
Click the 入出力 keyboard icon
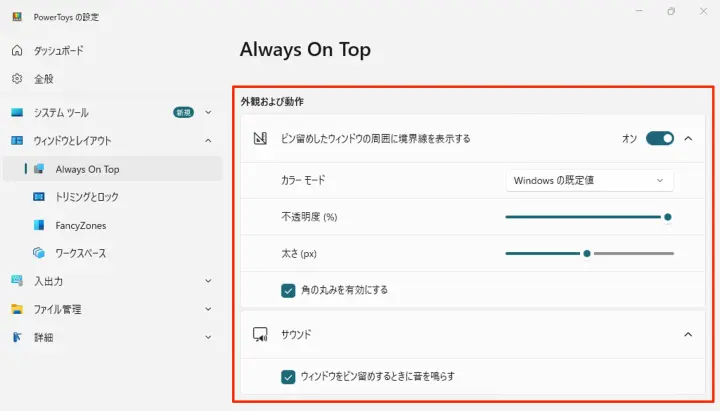(x=17, y=281)
